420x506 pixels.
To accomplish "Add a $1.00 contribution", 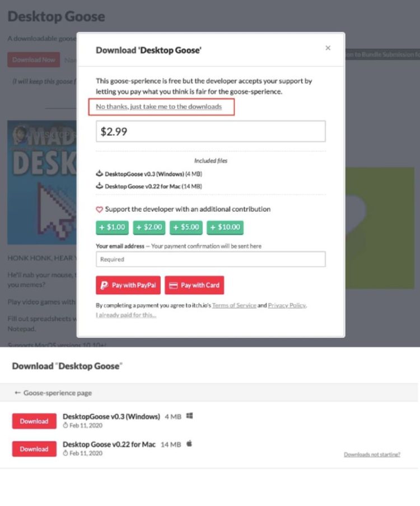I will click(113, 227).
